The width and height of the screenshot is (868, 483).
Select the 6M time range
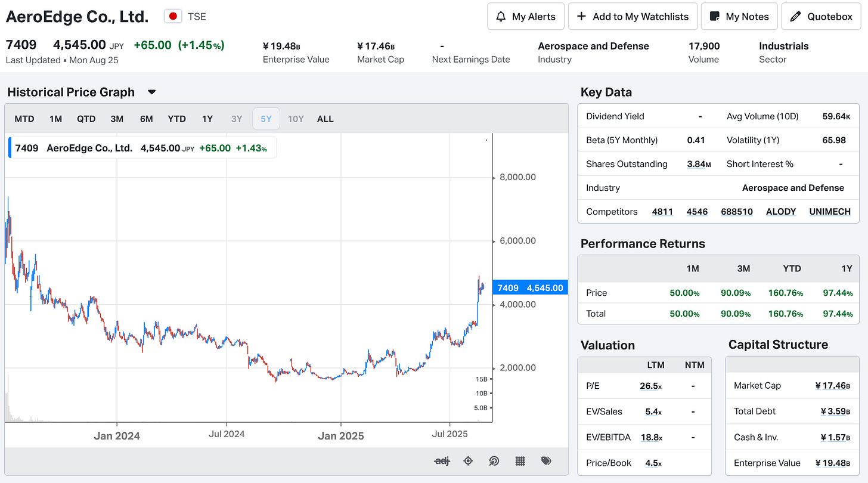147,119
